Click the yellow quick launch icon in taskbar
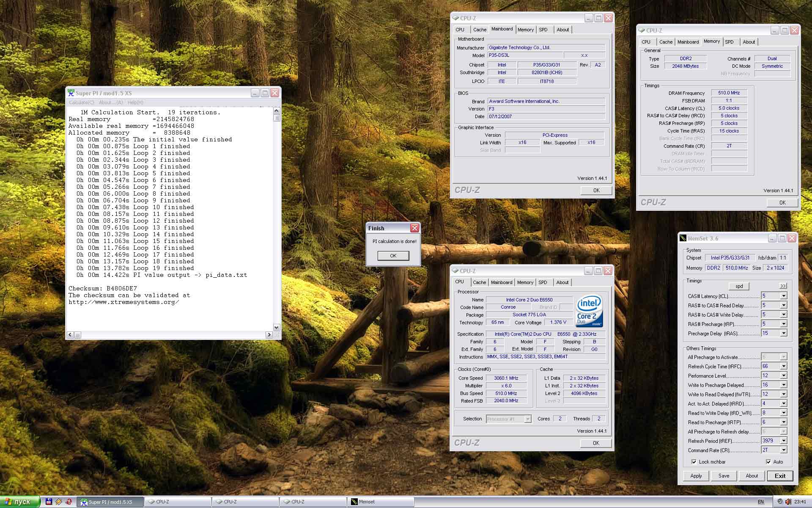This screenshot has height=508, width=812. pos(59,502)
